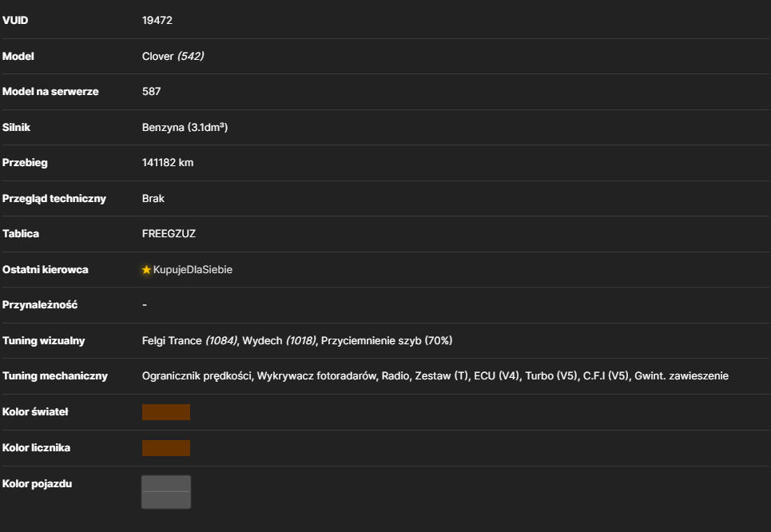Click the Brak technical inspection value
This screenshot has width=771, height=532.
[153, 199]
